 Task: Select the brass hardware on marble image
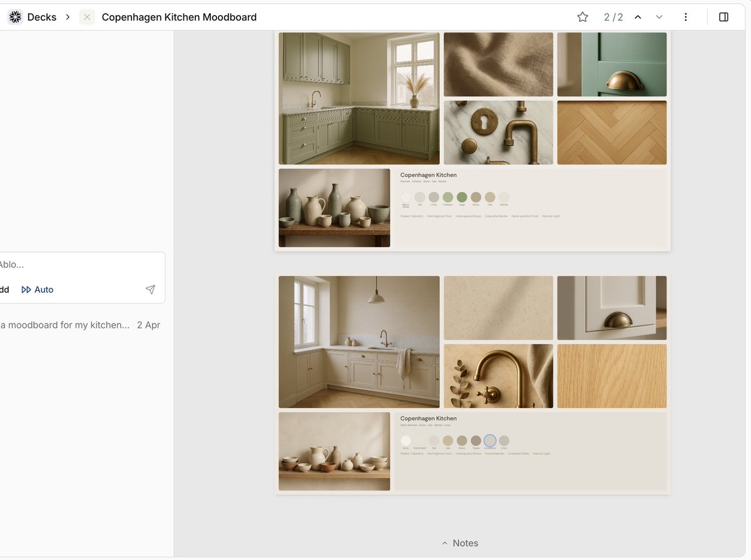(x=498, y=133)
